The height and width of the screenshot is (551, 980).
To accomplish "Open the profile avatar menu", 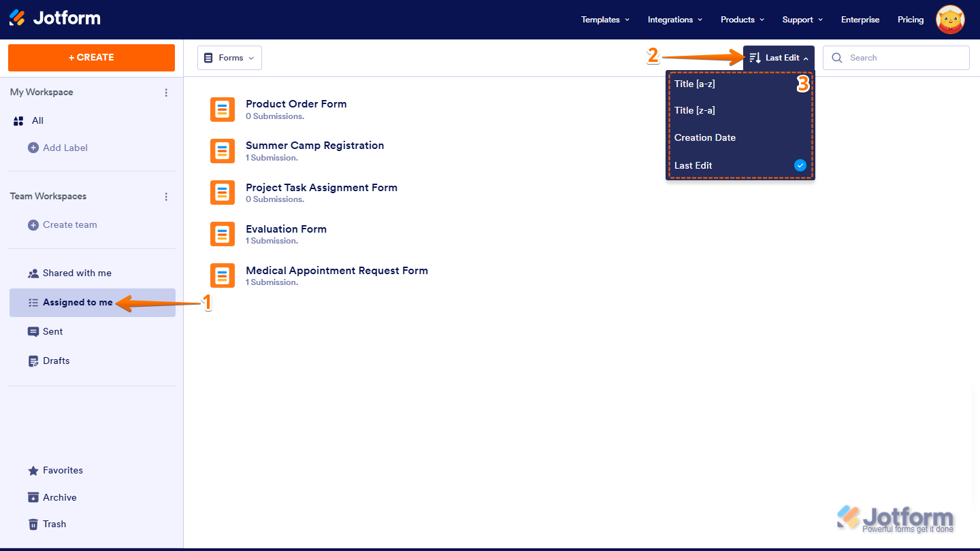I will [x=949, y=19].
